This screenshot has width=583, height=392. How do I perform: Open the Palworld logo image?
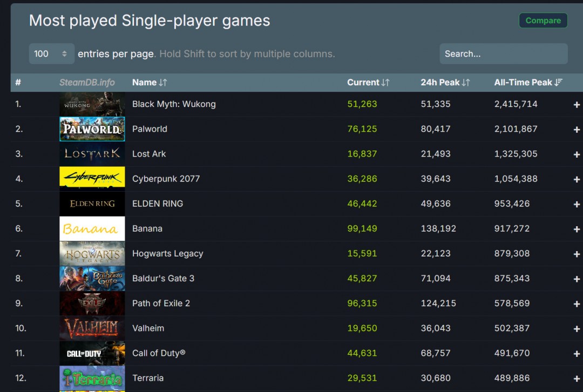(92, 129)
